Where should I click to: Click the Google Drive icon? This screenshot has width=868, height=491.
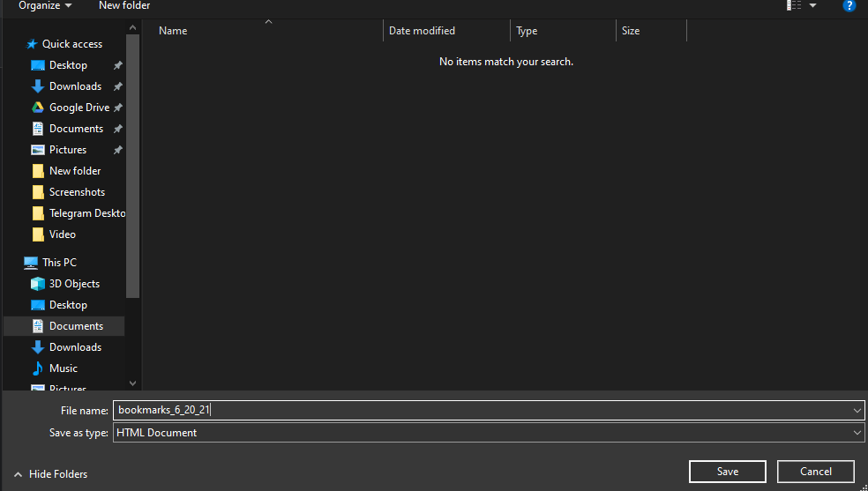[x=38, y=108]
